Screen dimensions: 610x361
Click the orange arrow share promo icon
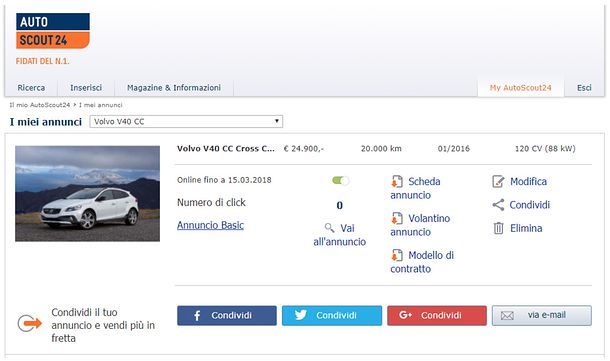(30, 323)
